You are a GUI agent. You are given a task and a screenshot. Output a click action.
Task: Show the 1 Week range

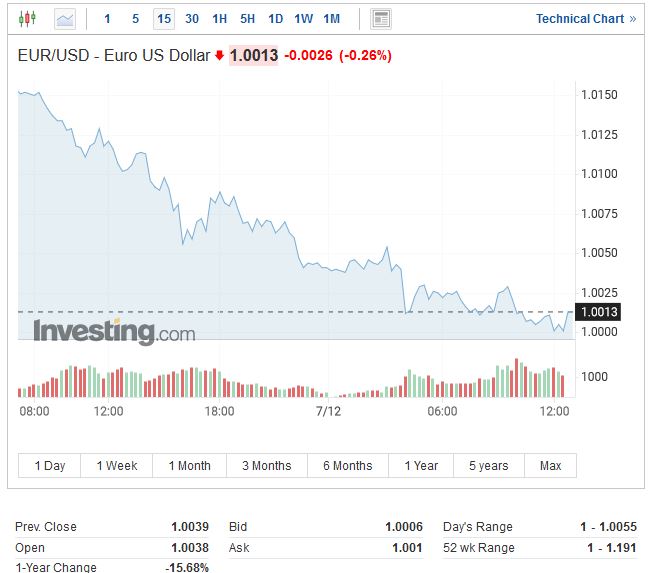tap(117, 465)
